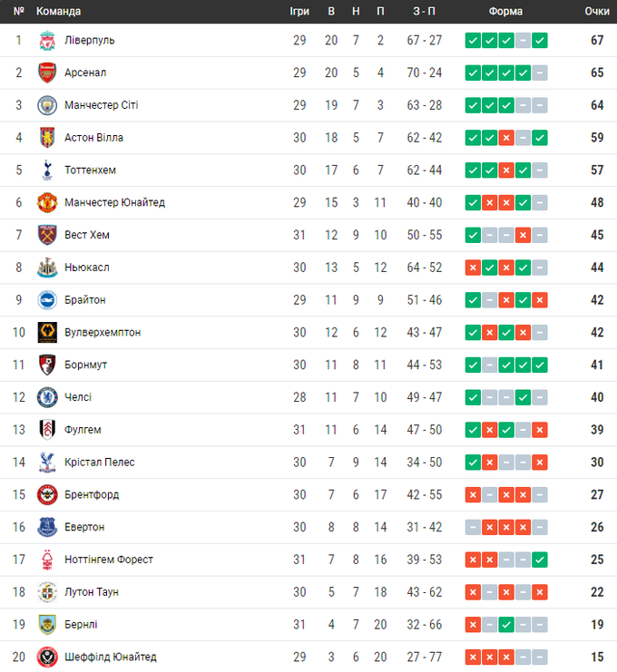Screen dimensions: 617x672
Task: Click the Liverpool club crest
Action: (x=46, y=40)
